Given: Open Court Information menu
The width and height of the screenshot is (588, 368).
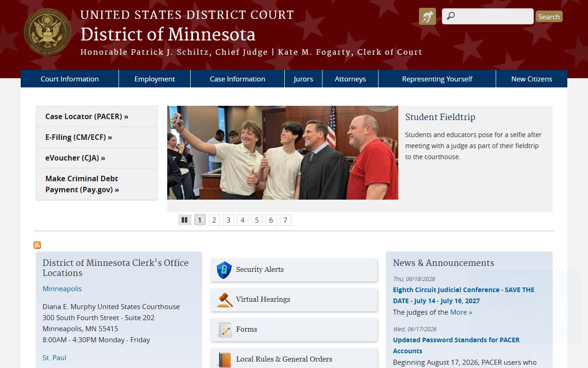Looking at the screenshot, I should 70,79.
